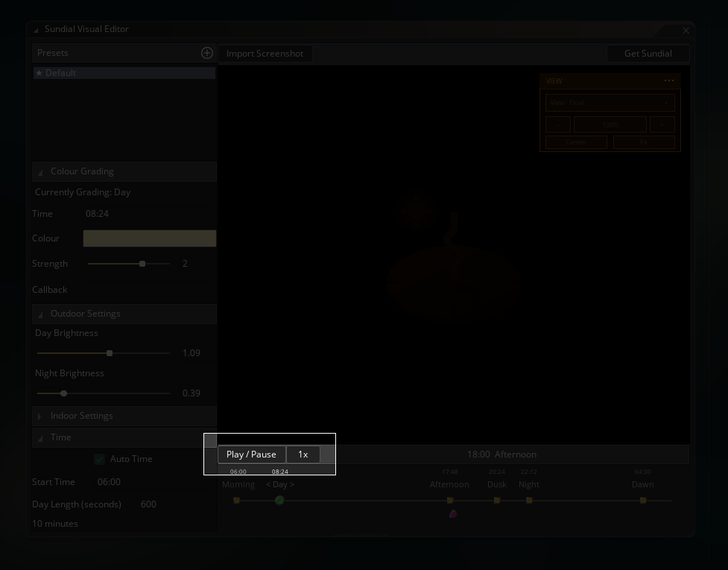
Task: Click the 'Afternoon' timeline label
Action: click(x=449, y=484)
